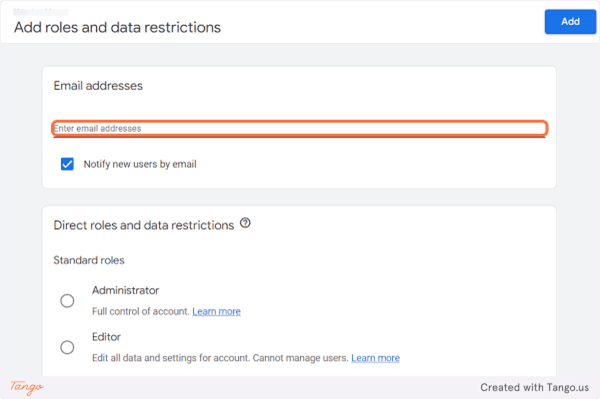Open Learn more link for Editor role
Viewport: 600px width, 399px height.
click(375, 358)
